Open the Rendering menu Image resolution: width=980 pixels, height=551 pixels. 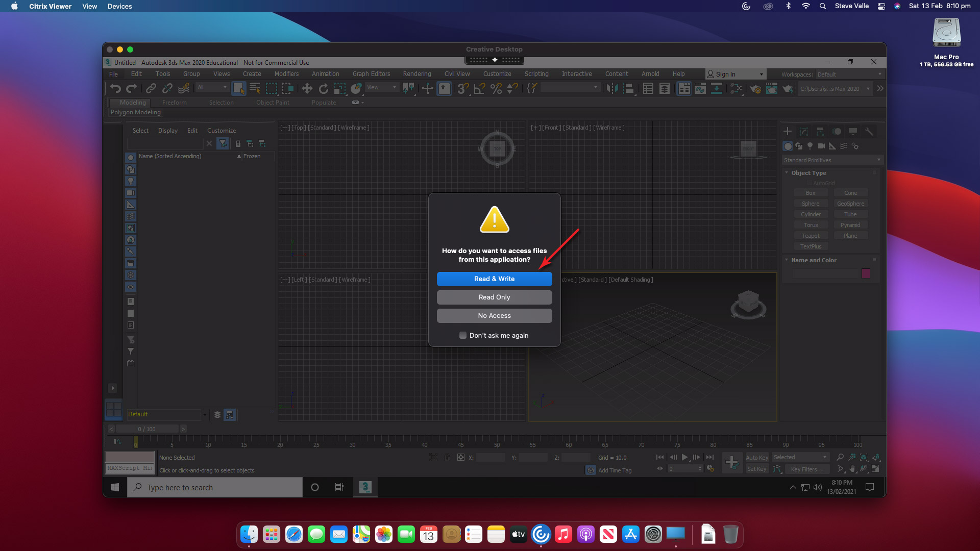(x=416, y=74)
